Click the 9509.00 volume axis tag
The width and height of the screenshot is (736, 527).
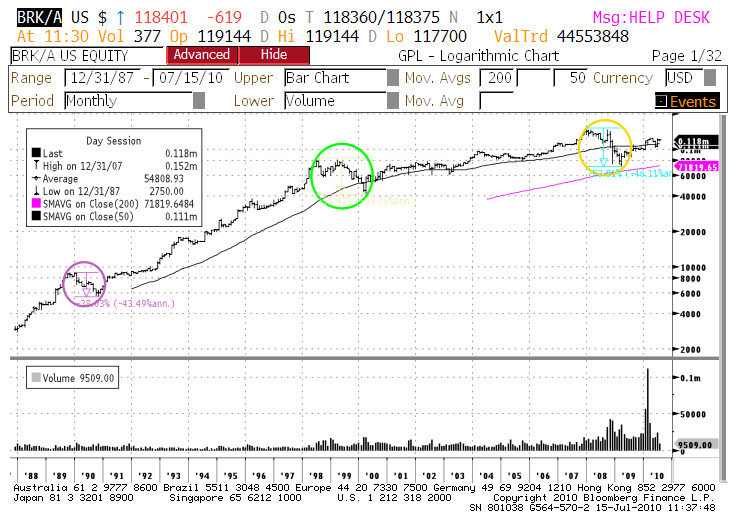click(x=695, y=444)
